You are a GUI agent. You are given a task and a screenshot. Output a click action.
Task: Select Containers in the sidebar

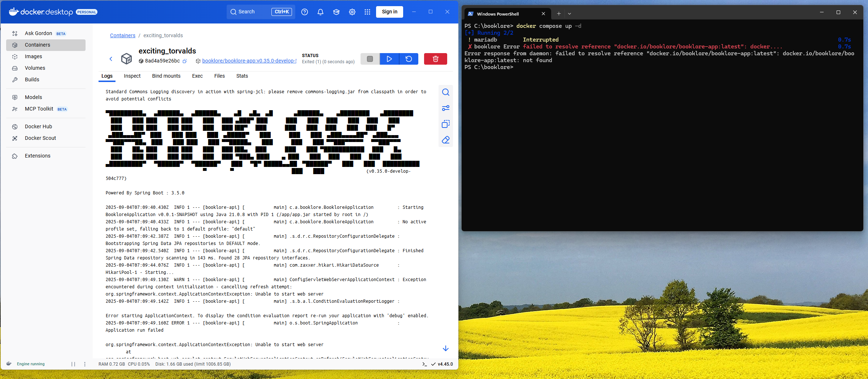tap(46, 45)
